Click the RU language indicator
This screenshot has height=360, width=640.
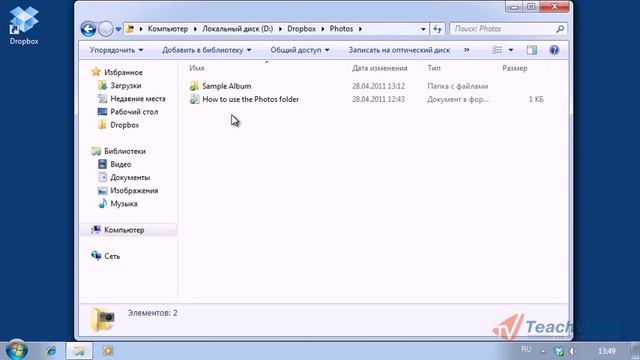coord(526,349)
